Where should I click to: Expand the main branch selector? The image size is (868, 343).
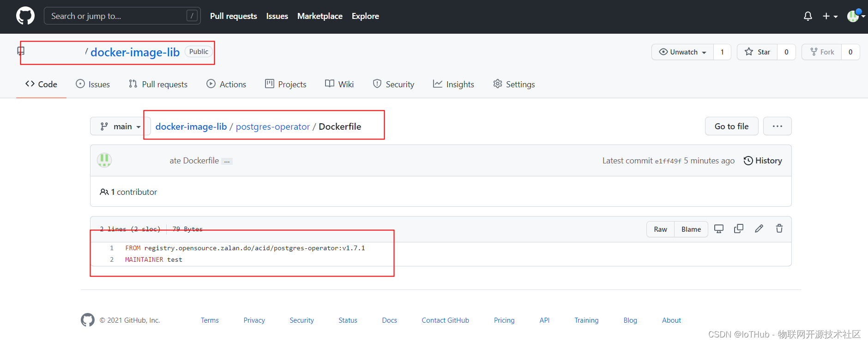tap(120, 126)
